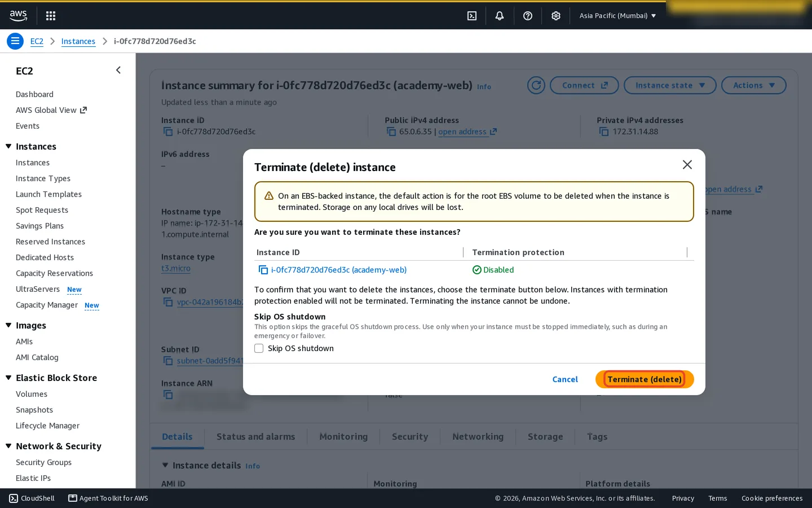Open the Privacy footer link

point(683,498)
